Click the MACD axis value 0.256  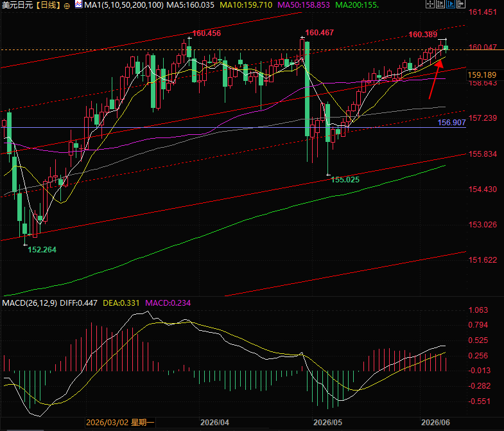pyautogui.click(x=478, y=355)
